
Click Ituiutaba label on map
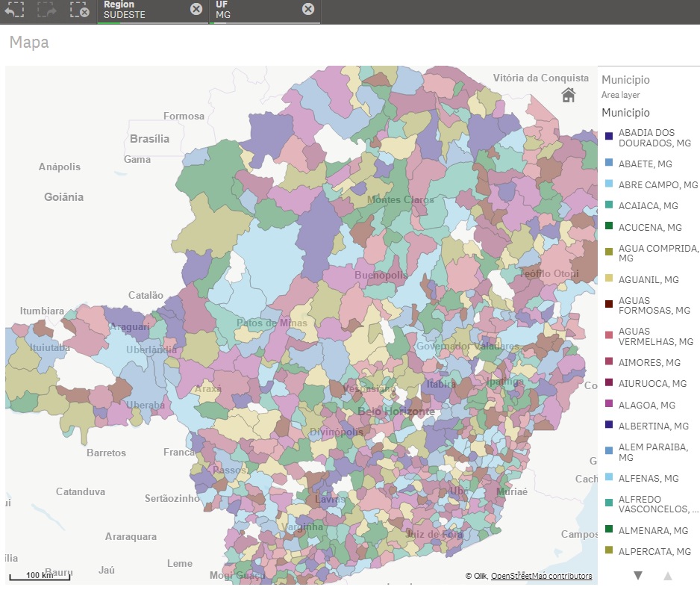tap(50, 347)
